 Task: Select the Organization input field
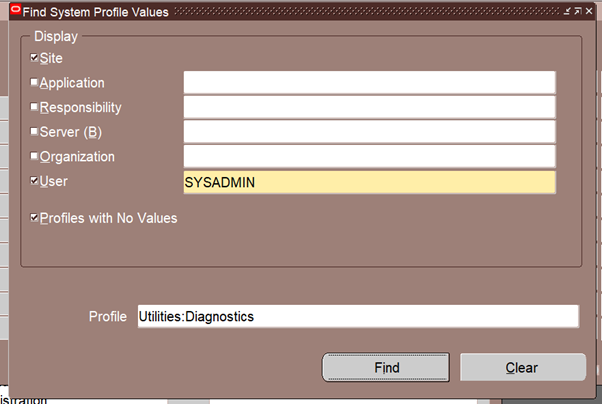pos(369,156)
